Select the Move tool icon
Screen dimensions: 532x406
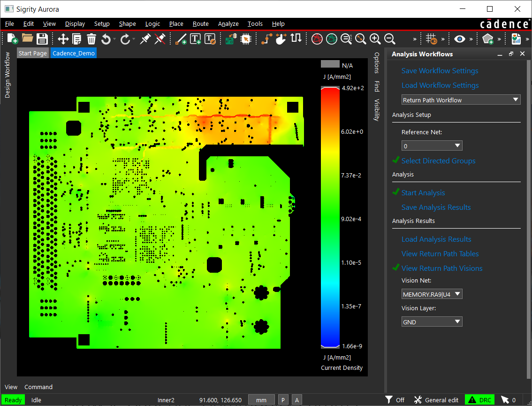pos(63,39)
